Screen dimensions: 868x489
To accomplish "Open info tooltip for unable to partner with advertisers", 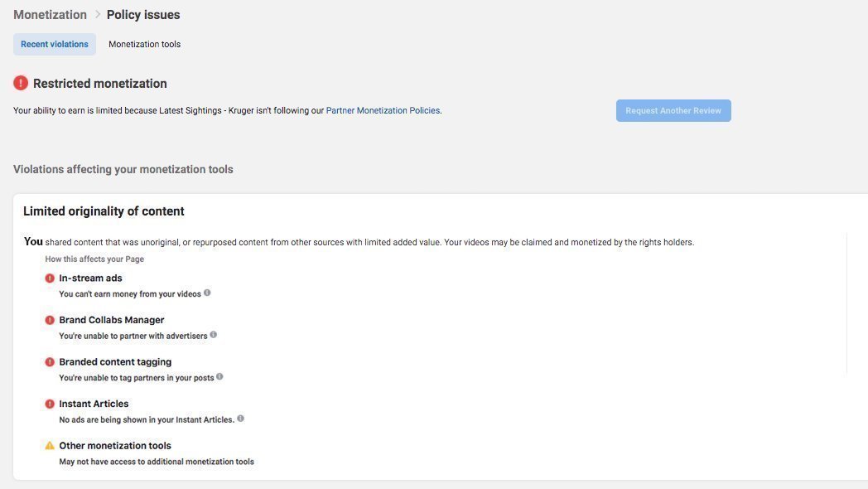I will [x=214, y=335].
